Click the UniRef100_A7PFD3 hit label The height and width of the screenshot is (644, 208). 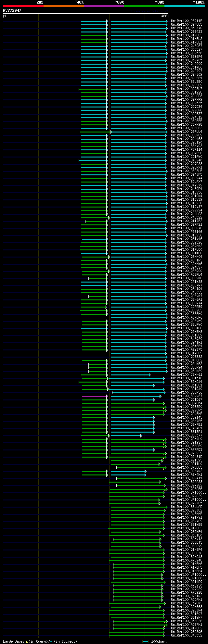tap(187, 450)
